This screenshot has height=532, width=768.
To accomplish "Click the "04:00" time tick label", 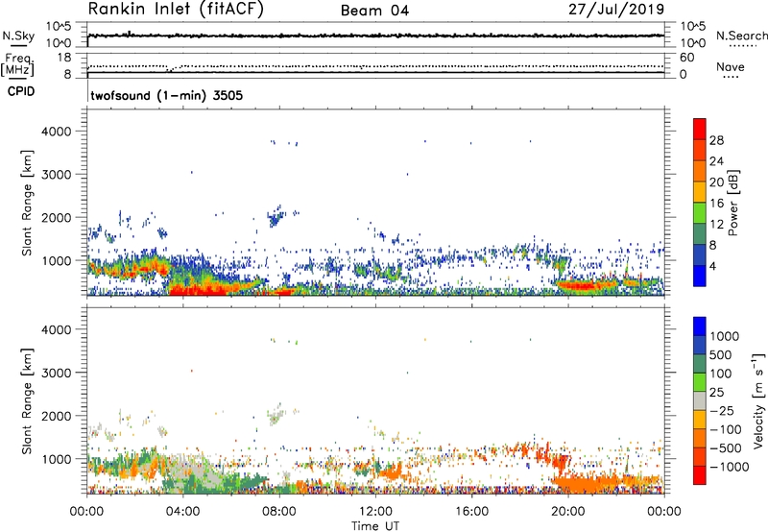I will click(182, 512).
